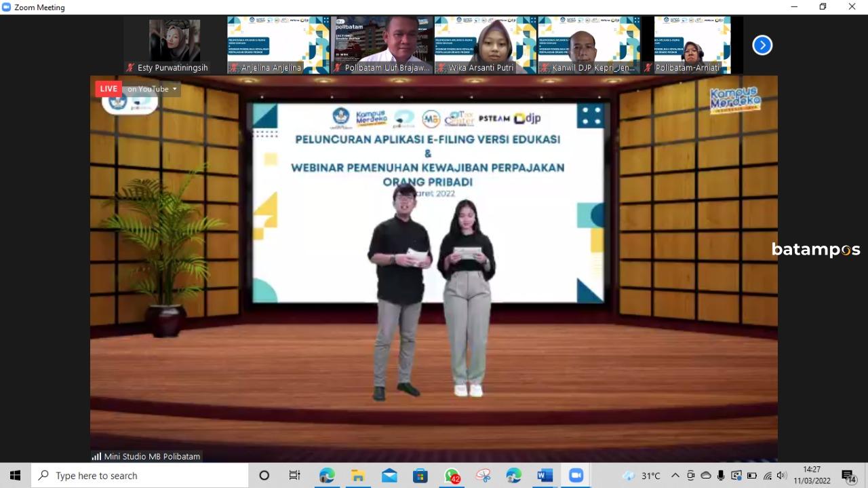Show next page of participant thumbnails
Image resolution: width=868 pixels, height=488 pixels.
click(762, 45)
